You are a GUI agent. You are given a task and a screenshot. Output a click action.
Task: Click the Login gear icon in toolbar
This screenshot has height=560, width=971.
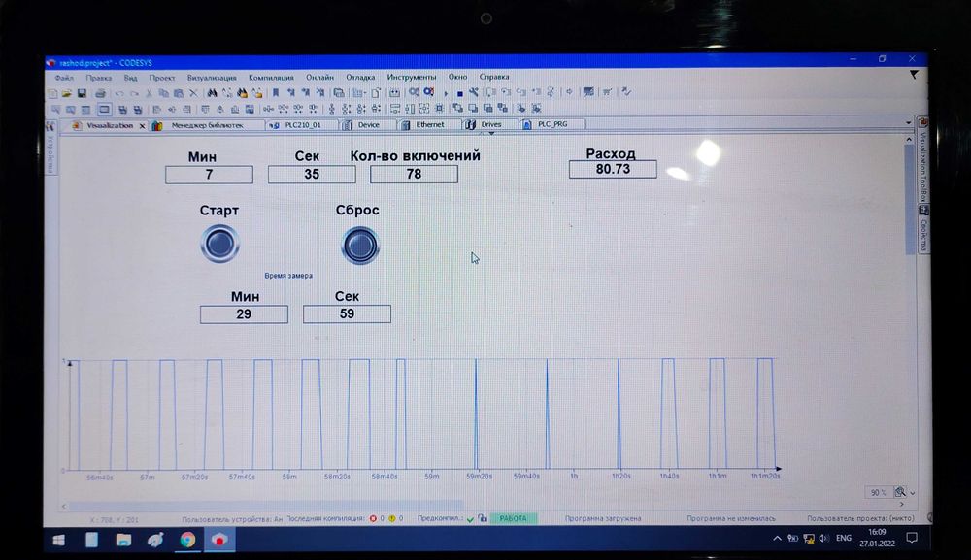click(x=413, y=92)
